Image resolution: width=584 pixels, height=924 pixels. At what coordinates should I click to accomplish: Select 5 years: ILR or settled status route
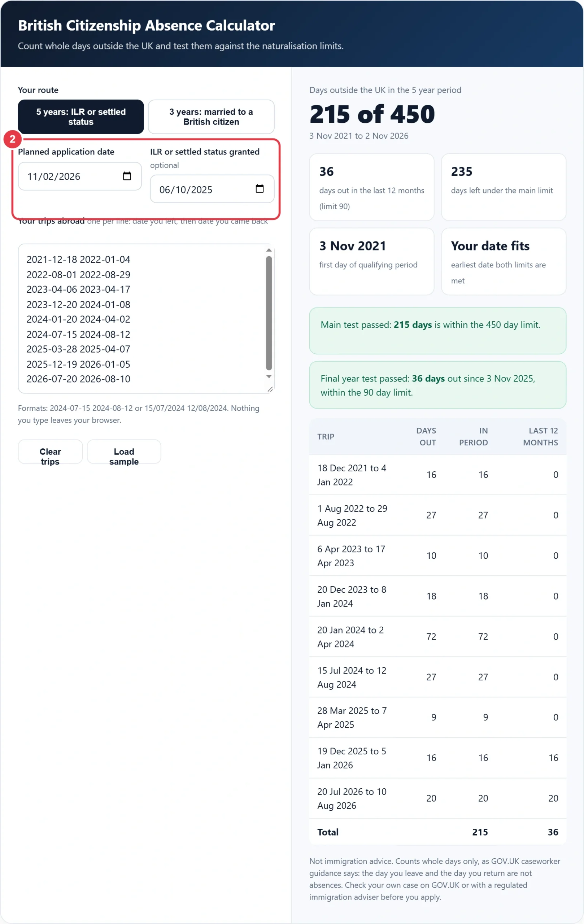(81, 117)
